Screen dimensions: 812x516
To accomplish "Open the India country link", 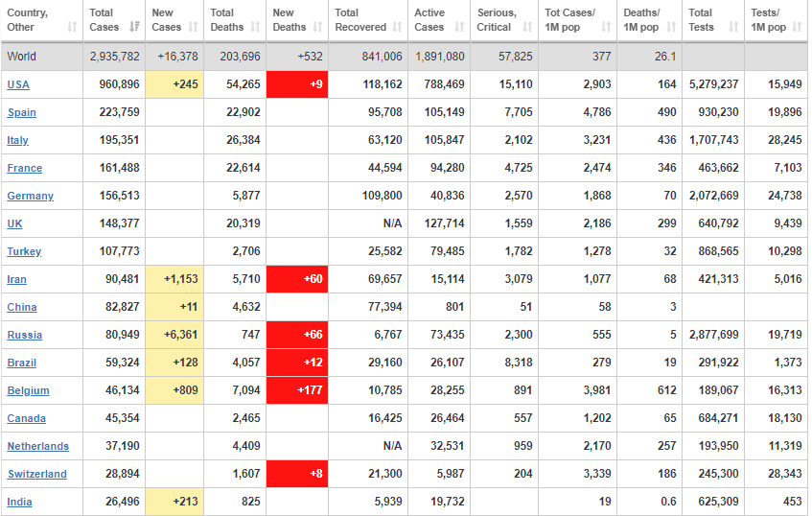I will tap(19, 502).
